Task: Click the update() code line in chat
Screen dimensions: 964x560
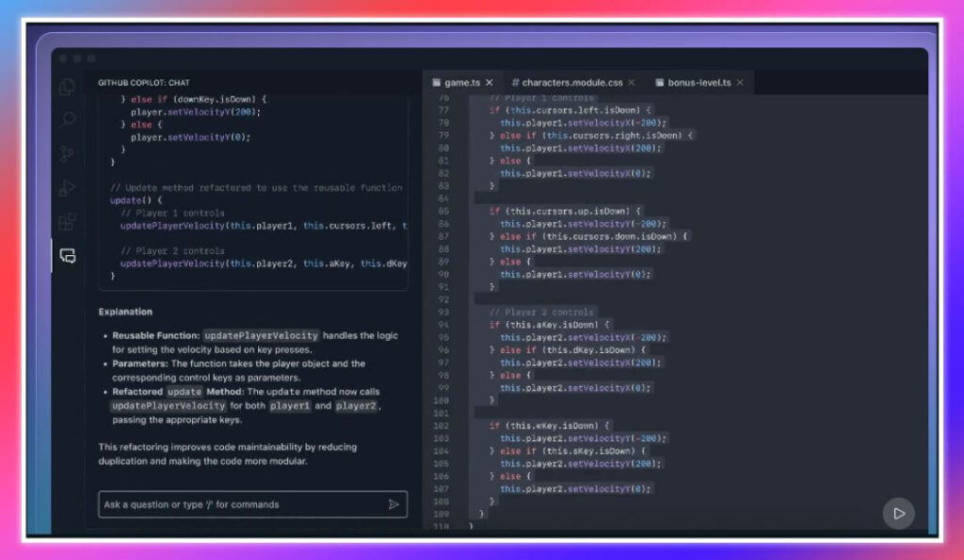Action: [137, 200]
